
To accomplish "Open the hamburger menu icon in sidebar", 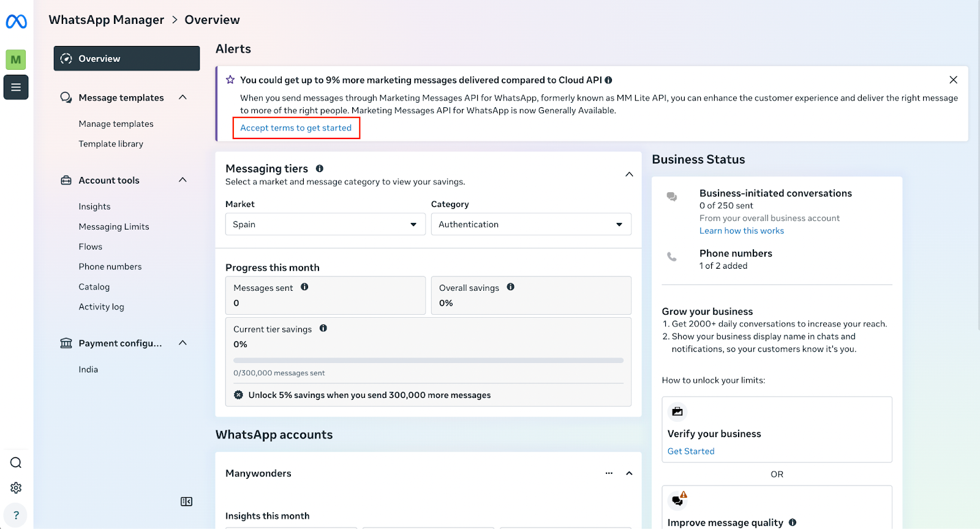I will point(16,87).
